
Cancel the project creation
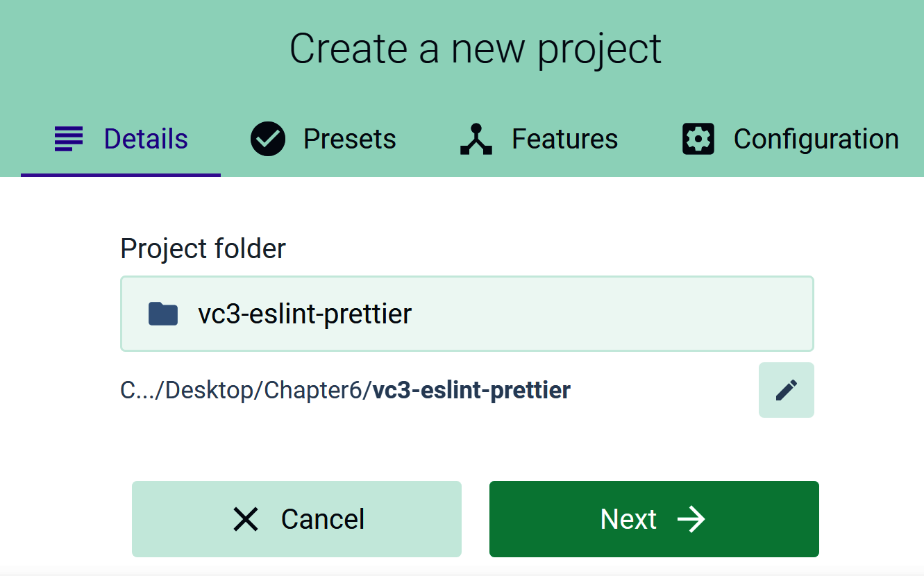coord(296,519)
